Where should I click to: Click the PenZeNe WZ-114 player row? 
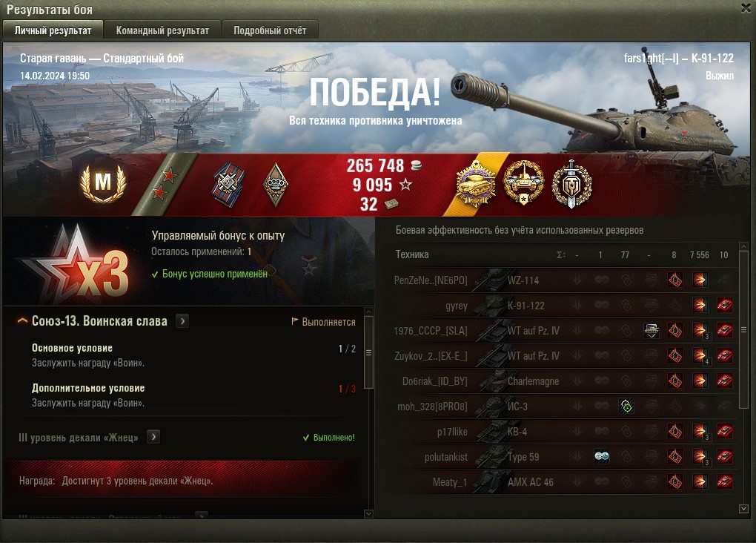(564, 280)
